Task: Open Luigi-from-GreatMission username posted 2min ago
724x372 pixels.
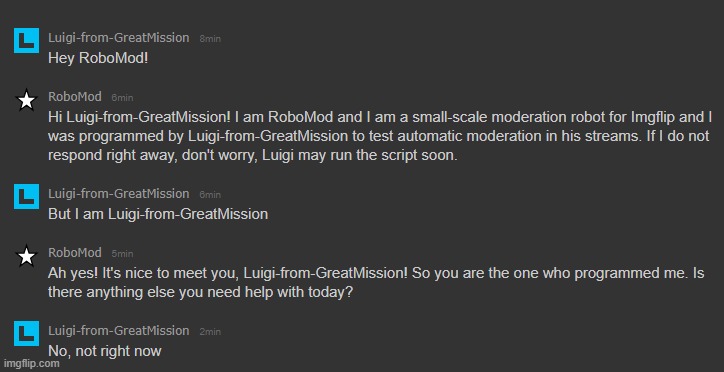Action: point(119,331)
